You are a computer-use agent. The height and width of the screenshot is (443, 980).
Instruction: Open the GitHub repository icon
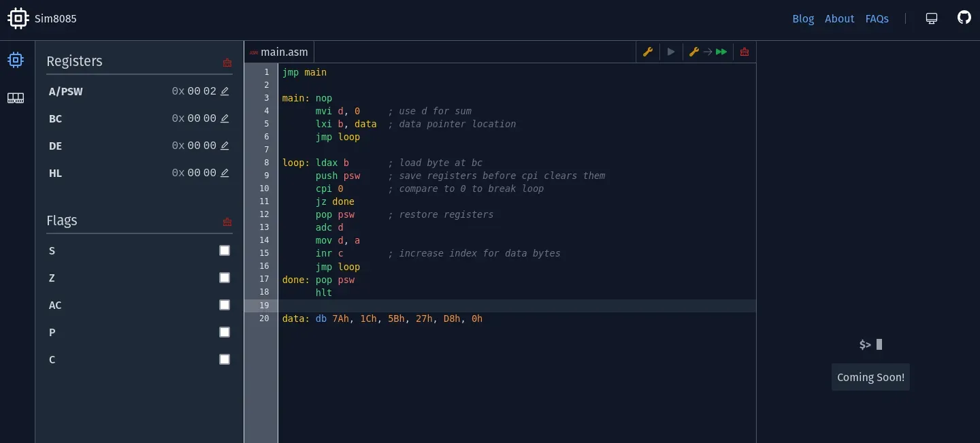tap(964, 18)
